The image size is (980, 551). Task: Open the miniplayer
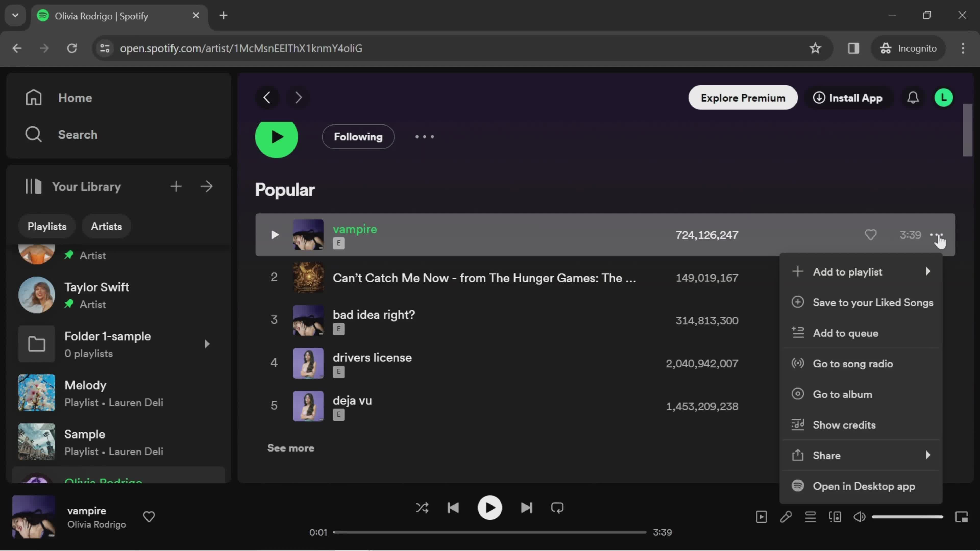click(962, 517)
